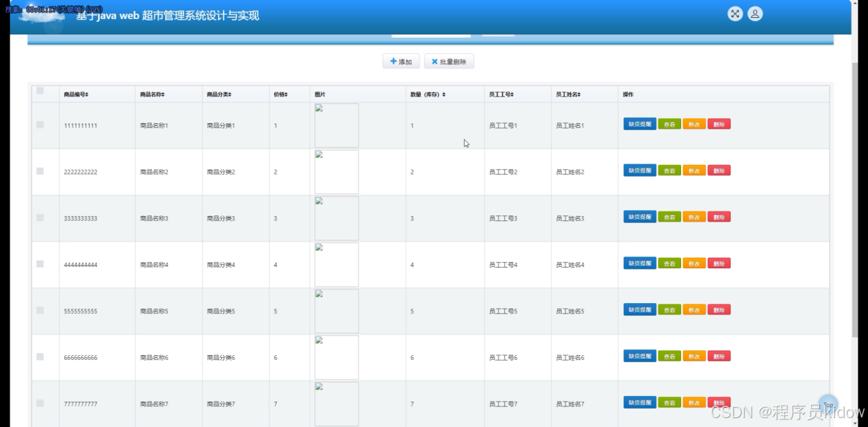This screenshot has width=868, height=427.
Task: Select product number text 4444444444
Action: pos(80,265)
